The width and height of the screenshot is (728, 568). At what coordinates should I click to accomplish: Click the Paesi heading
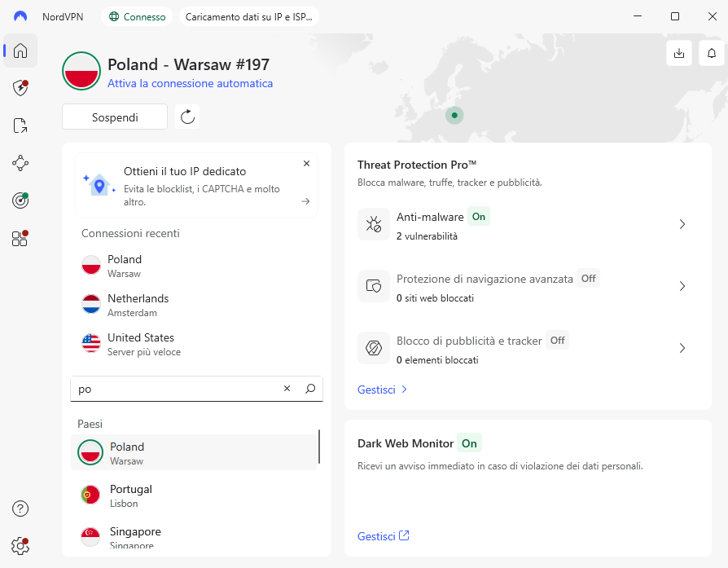coord(90,424)
